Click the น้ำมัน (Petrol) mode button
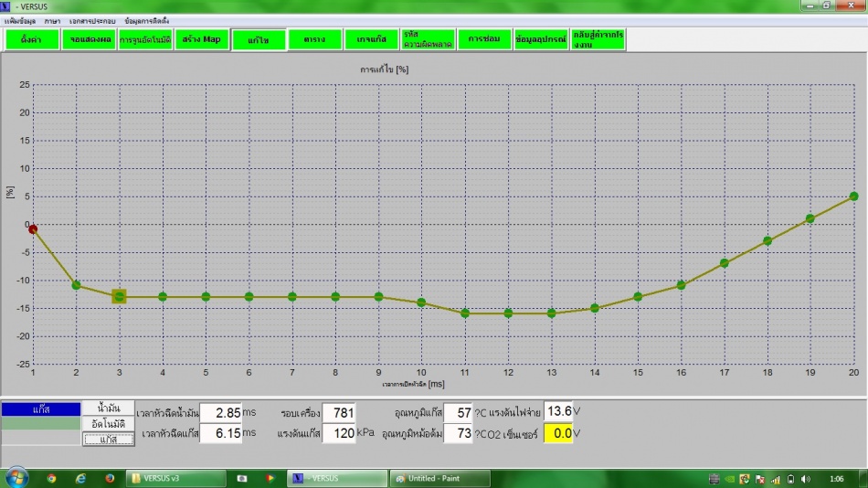The height and width of the screenshot is (488, 868). click(109, 408)
